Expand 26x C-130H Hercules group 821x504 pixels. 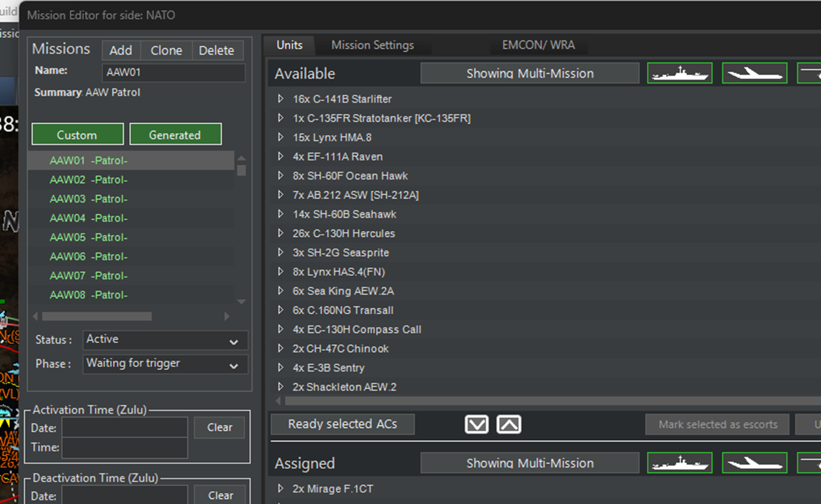(x=280, y=233)
